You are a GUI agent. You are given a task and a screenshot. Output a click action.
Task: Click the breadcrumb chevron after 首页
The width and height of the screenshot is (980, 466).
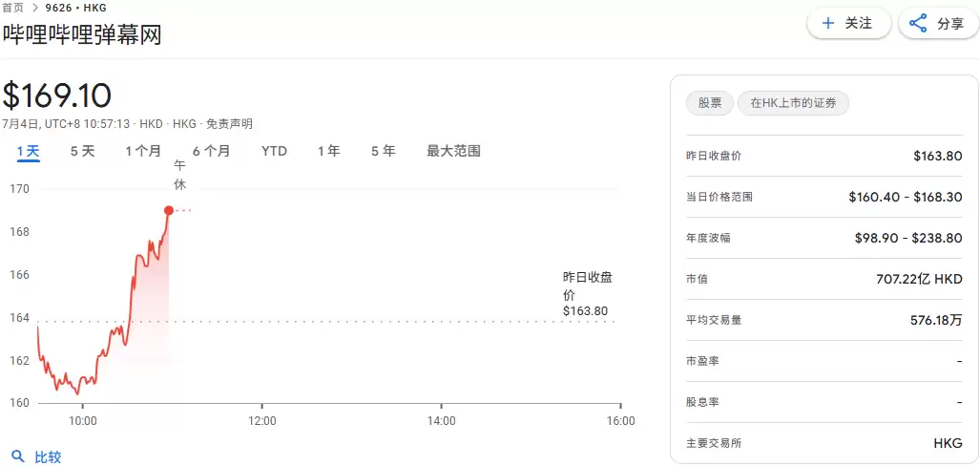35,8
